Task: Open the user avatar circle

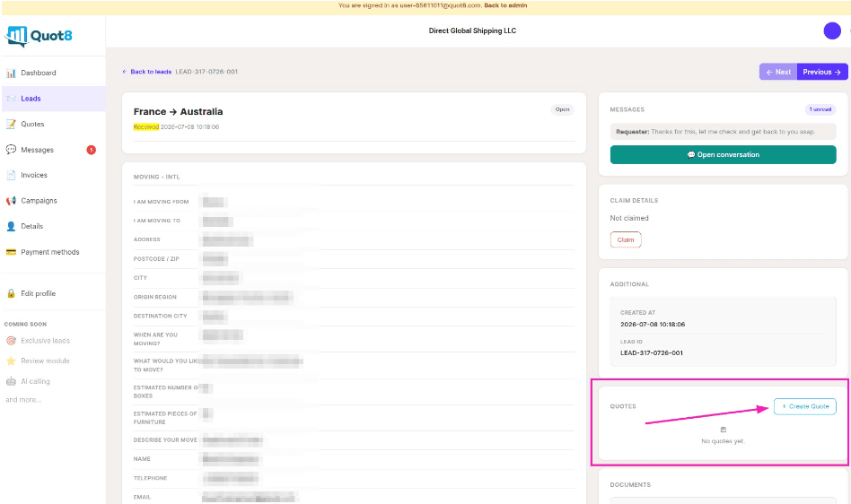Action: point(832,30)
